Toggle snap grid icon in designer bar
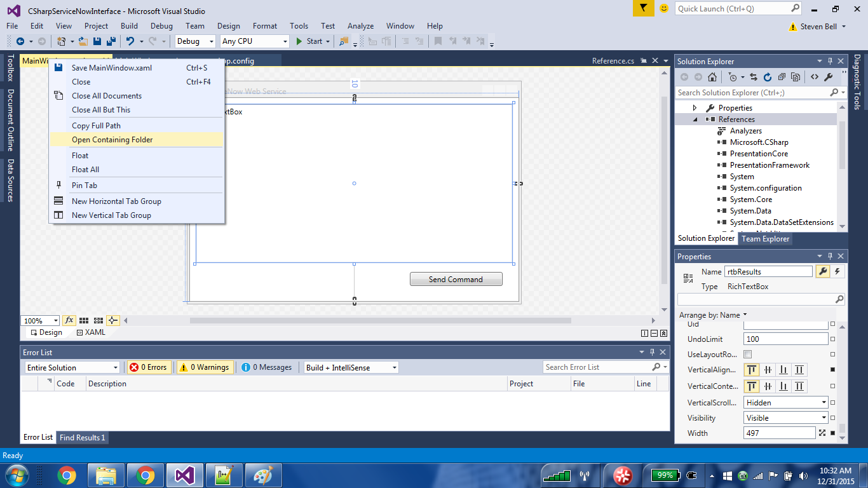This screenshot has height=488, width=868. (x=98, y=321)
